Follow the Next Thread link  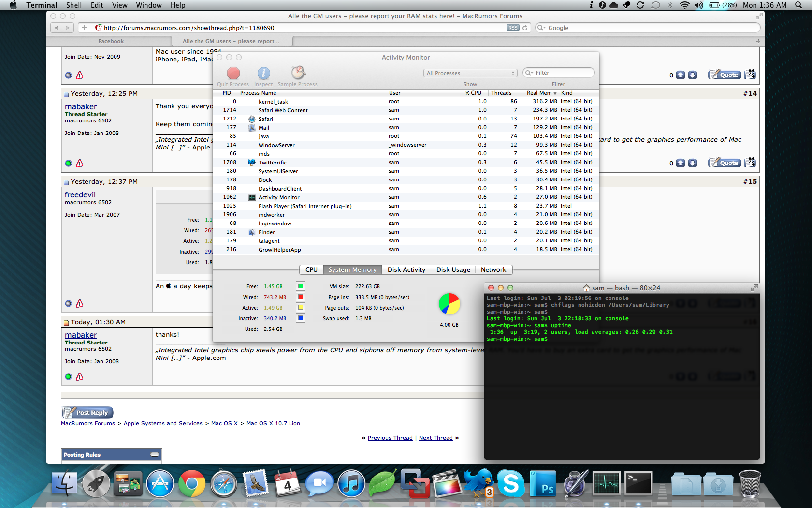pos(436,438)
